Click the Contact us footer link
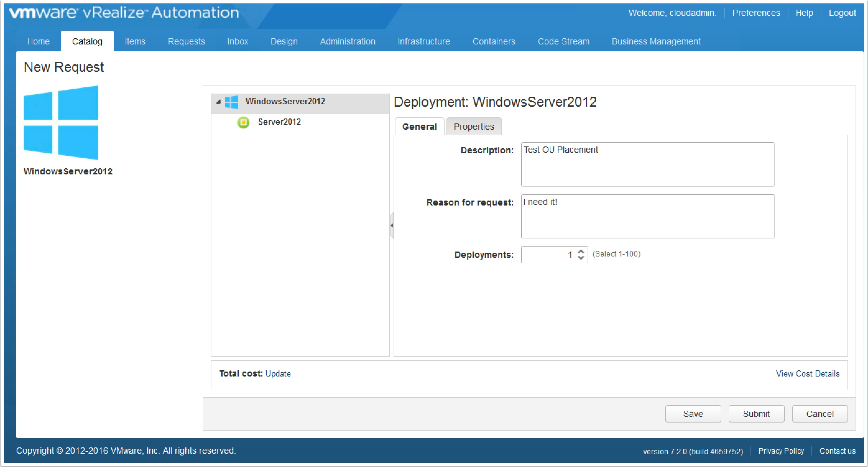 [837, 451]
